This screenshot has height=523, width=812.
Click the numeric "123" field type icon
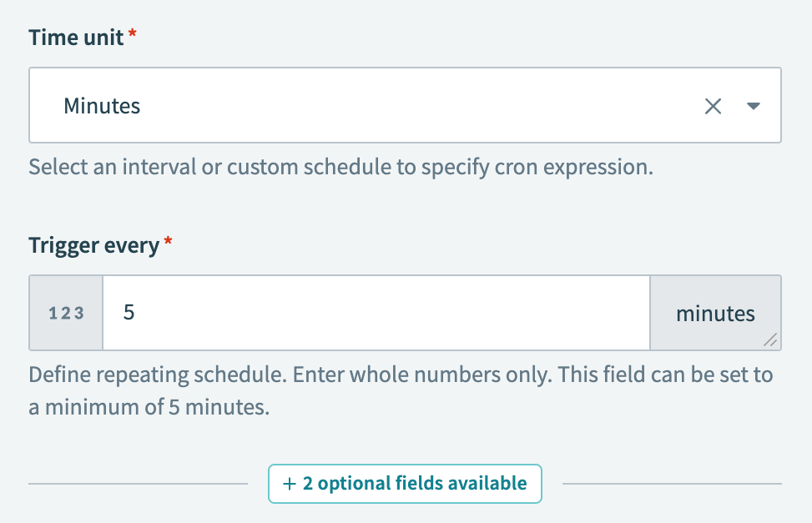[65, 312]
